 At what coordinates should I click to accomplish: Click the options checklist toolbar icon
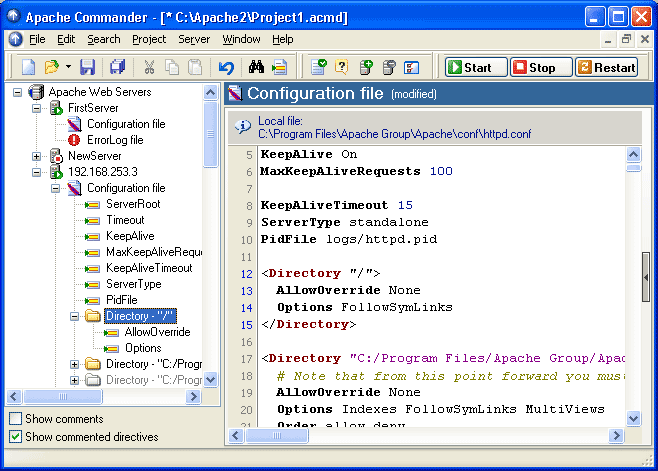click(x=411, y=67)
